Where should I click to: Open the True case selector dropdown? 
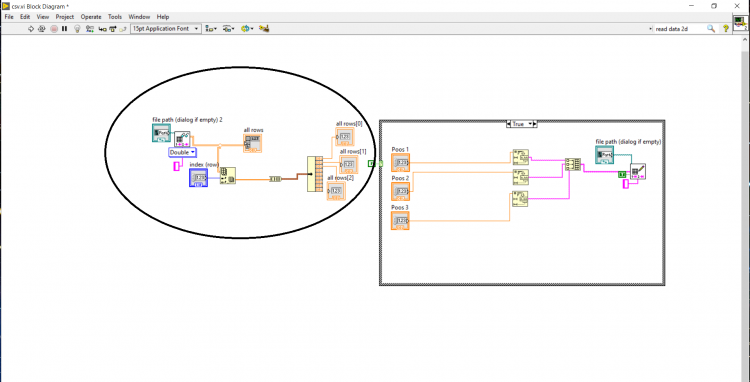point(522,124)
